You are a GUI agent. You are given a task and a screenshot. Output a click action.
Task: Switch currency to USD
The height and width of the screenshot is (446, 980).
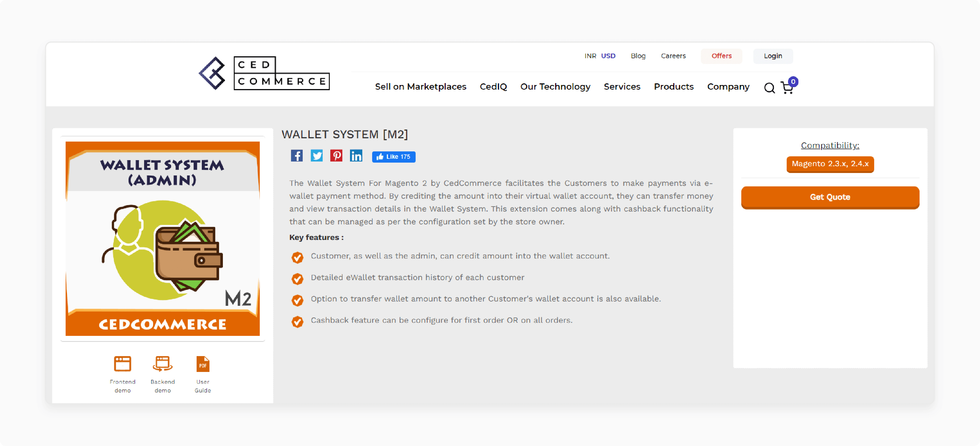tap(608, 56)
